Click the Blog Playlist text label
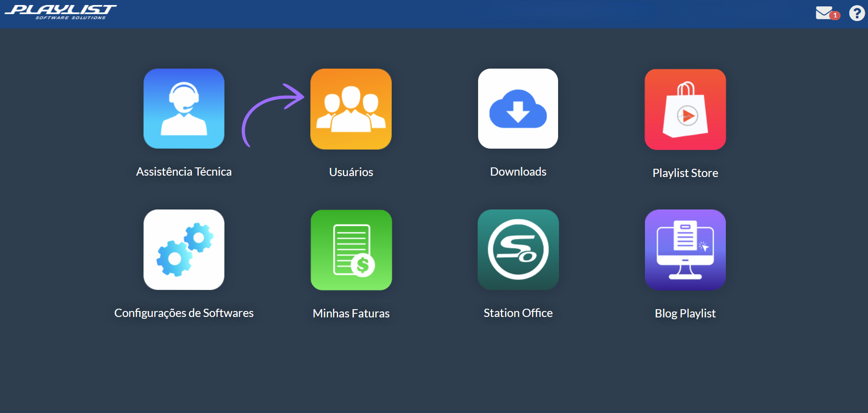Viewport: 868px width, 413px height. pos(685,313)
